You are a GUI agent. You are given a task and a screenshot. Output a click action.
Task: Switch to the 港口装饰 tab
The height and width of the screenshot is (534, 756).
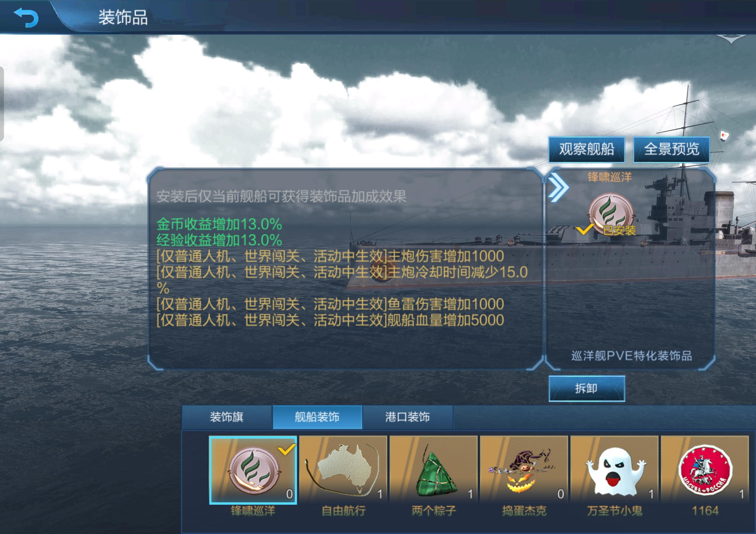coord(408,417)
